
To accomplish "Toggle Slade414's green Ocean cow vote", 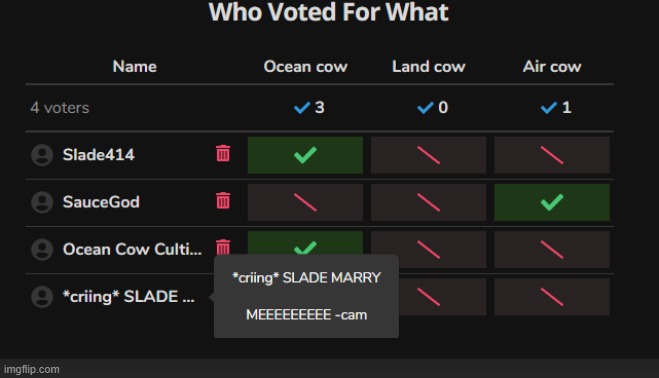I will point(305,155).
